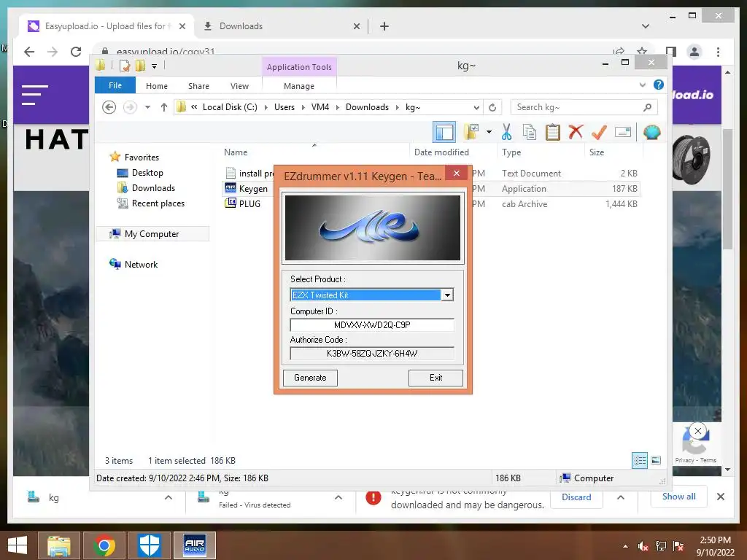Click the Cut scissors icon
Viewport: 747px width, 560px height.
506,132
